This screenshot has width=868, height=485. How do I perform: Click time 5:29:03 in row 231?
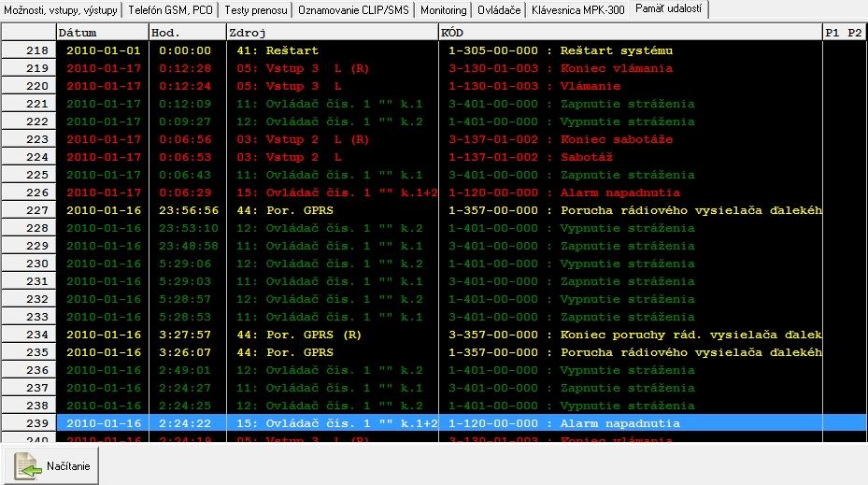(x=185, y=280)
